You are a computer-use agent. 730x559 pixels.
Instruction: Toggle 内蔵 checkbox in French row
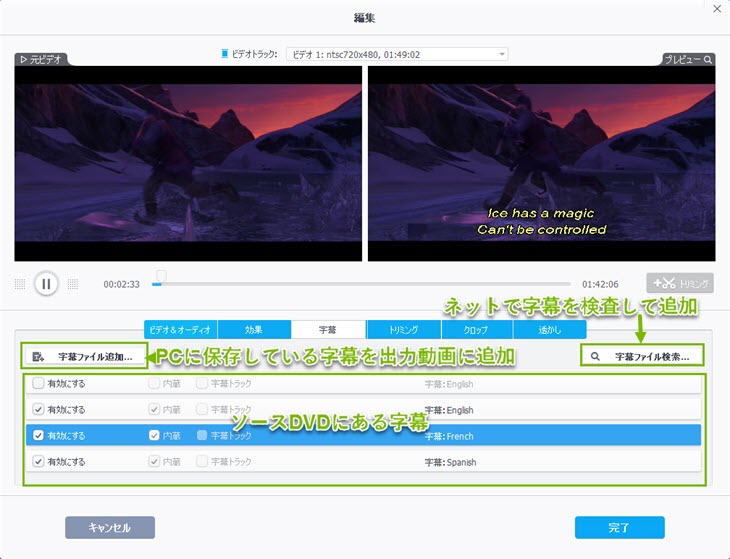pos(154,436)
